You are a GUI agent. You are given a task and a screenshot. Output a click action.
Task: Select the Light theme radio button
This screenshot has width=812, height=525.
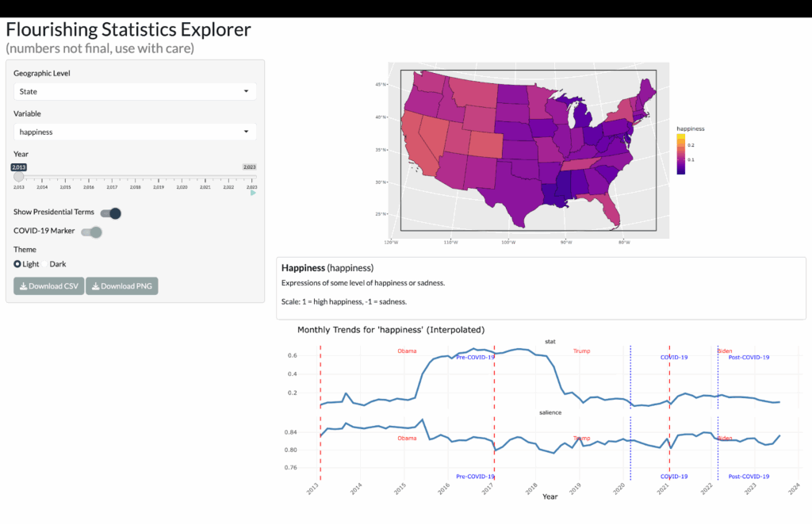[x=18, y=263]
